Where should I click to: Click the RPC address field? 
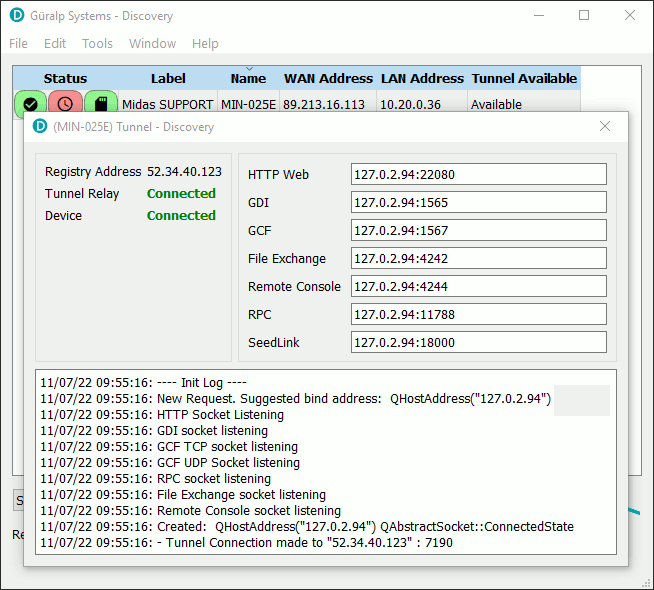pos(478,314)
